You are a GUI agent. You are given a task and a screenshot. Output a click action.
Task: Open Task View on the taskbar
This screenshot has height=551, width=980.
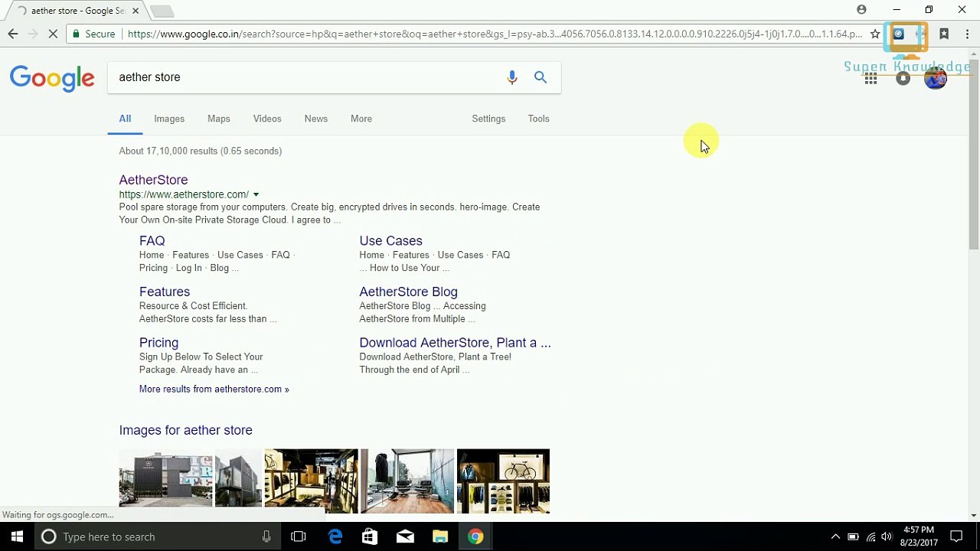tap(299, 536)
